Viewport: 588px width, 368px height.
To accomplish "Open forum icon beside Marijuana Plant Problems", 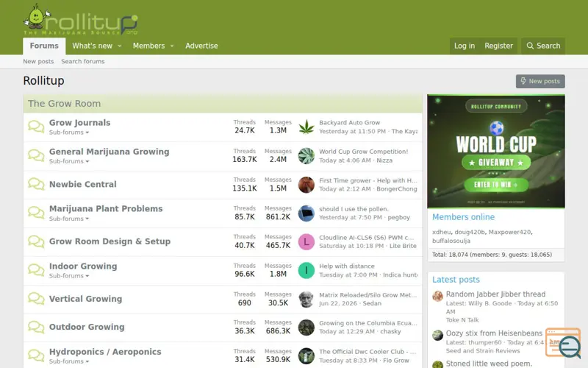I will pos(36,213).
